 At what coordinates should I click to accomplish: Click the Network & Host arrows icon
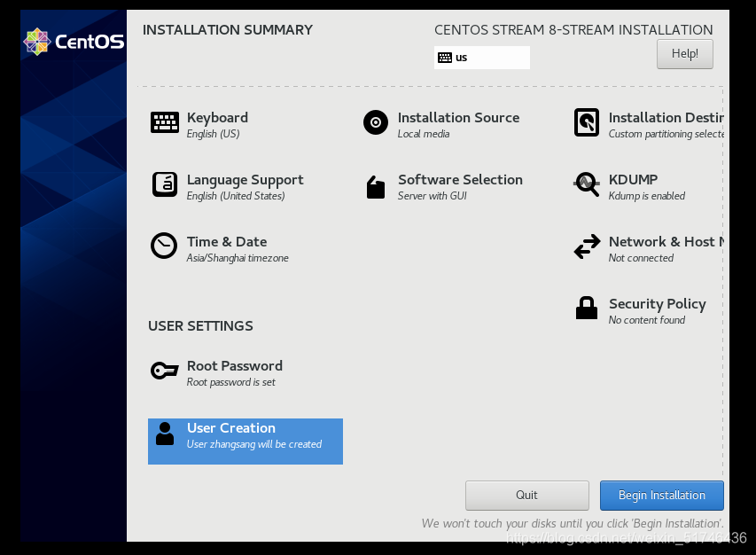pos(587,246)
